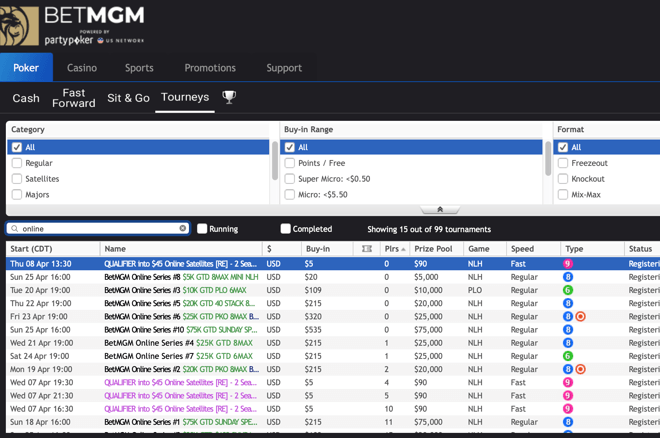Open the Casino tab
Screen dimensions: 660x438
(x=82, y=68)
